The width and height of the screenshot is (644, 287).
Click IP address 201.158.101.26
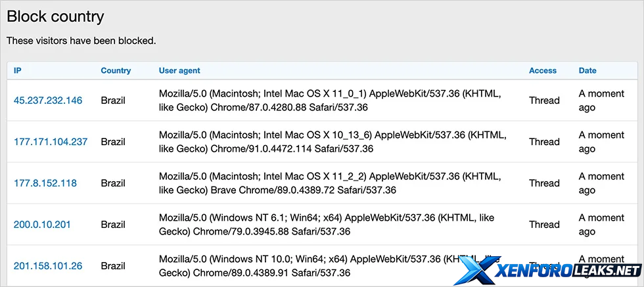coord(48,266)
